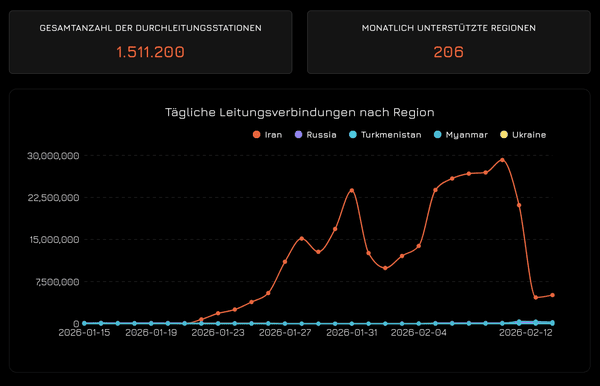Toggle the Iran series in the legend
Image resolution: width=600 pixels, height=386 pixels.
tap(267, 135)
